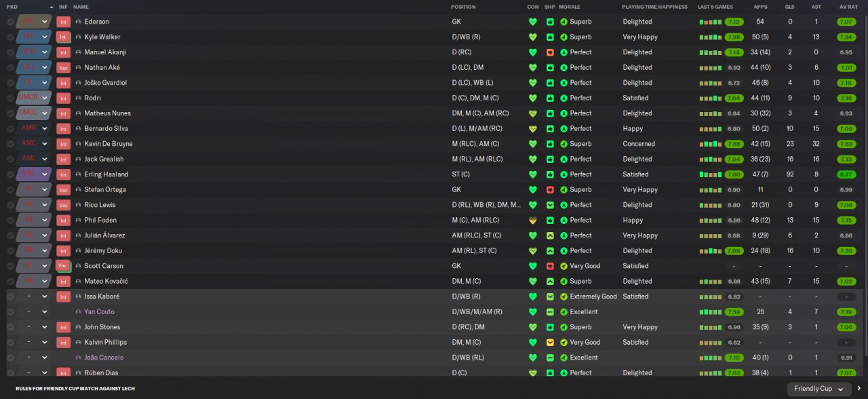Screen dimensions: 868x399
Task: Click Kevin De Bruyne's Int status badge
Action: [64, 144]
